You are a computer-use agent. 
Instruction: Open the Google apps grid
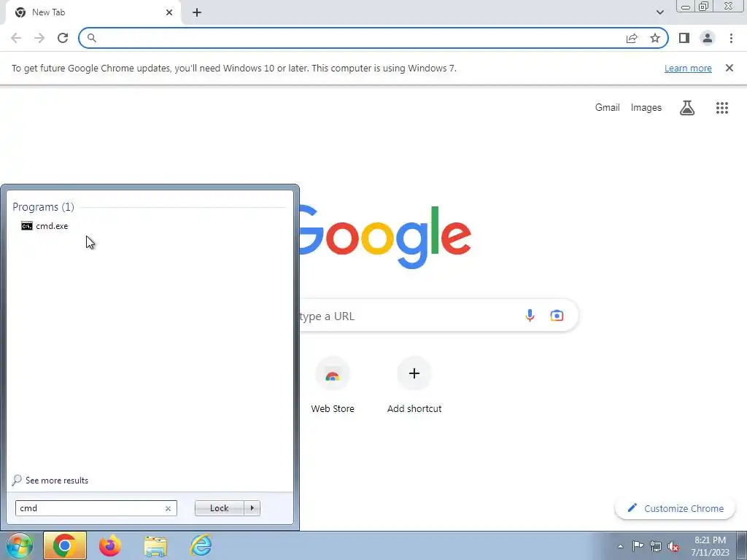tap(722, 108)
